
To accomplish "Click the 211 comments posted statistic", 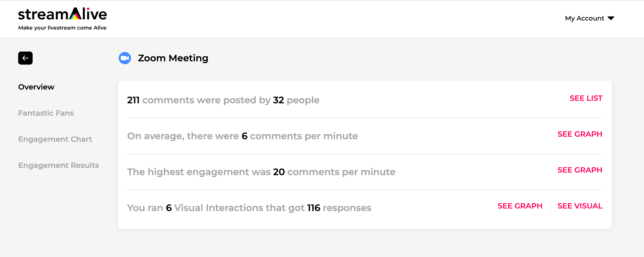I will [x=223, y=100].
